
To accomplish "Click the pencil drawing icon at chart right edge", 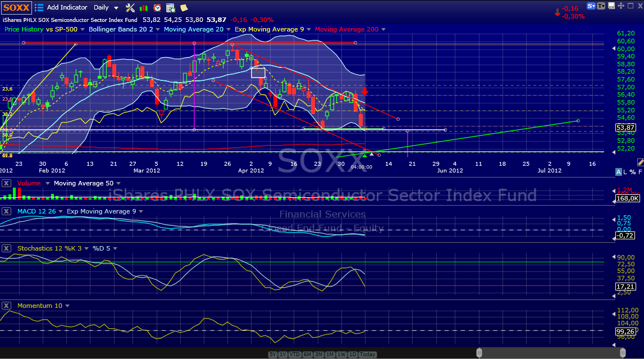I will 640,162.
